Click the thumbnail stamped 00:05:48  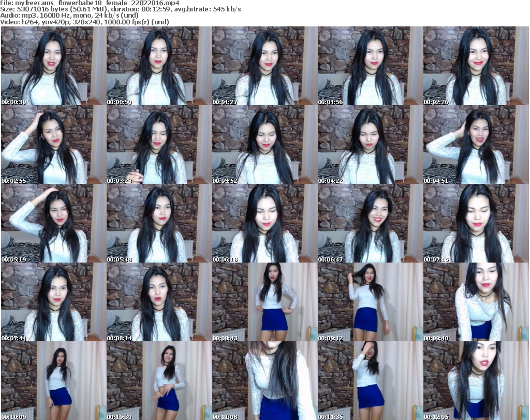159,224
